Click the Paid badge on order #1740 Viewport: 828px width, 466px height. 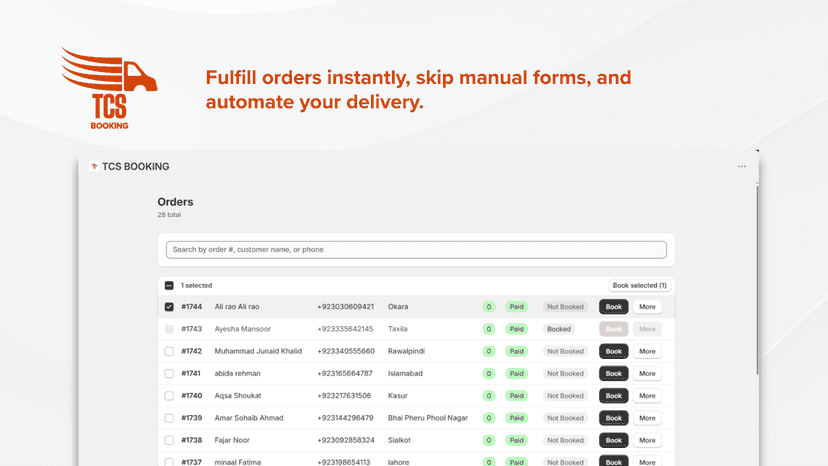coord(516,396)
